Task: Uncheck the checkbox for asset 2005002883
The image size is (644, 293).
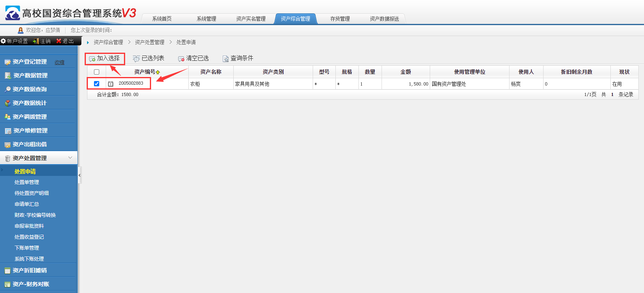Action: [96, 84]
